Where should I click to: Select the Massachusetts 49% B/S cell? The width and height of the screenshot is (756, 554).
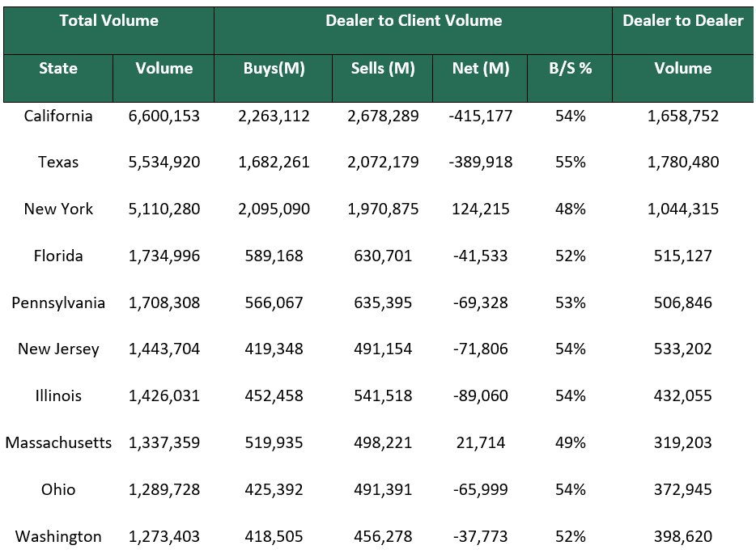571,443
